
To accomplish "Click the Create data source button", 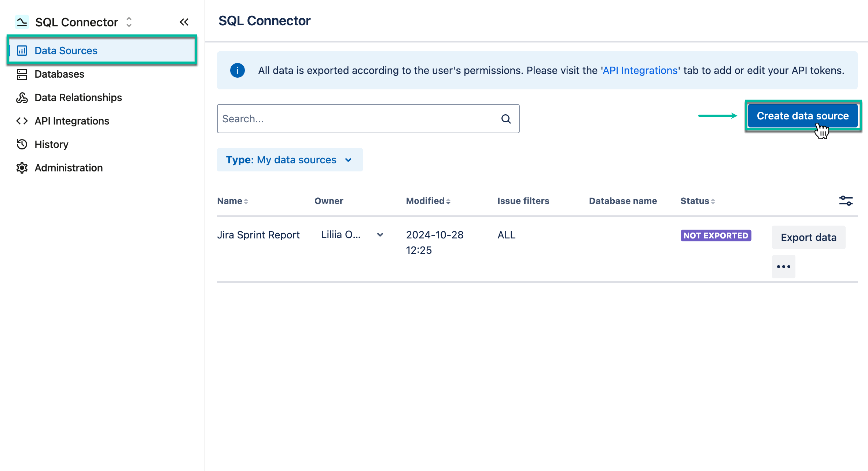I will [802, 116].
